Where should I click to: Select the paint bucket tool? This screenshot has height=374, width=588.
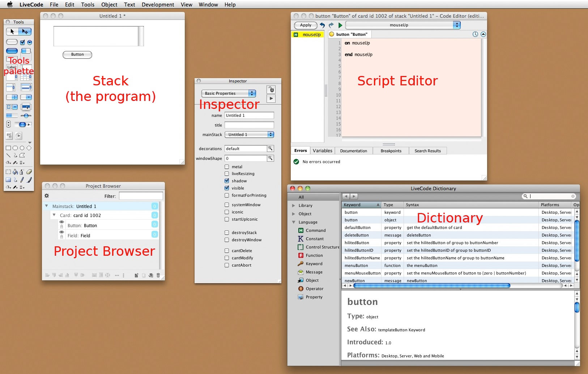click(x=15, y=172)
